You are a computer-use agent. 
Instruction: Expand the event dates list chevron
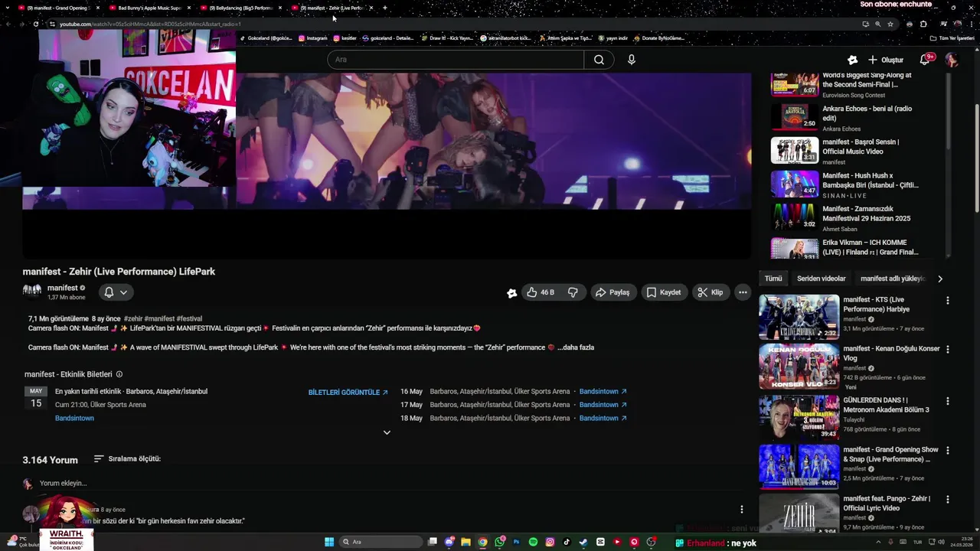(387, 432)
